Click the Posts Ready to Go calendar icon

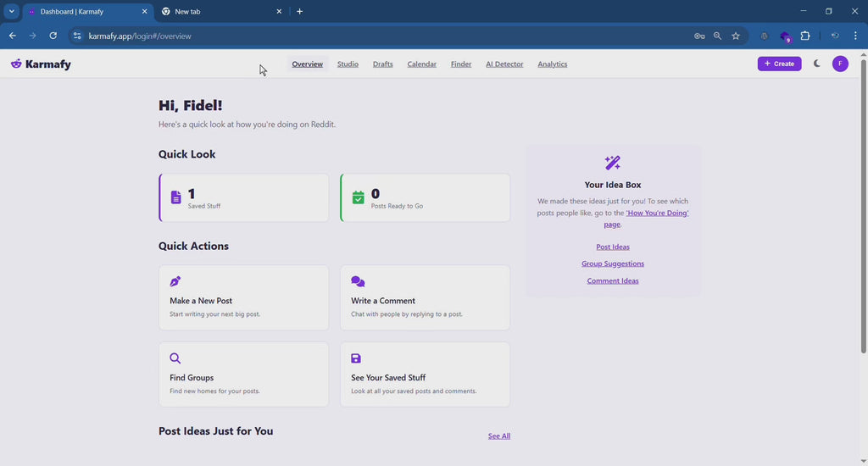(358, 197)
